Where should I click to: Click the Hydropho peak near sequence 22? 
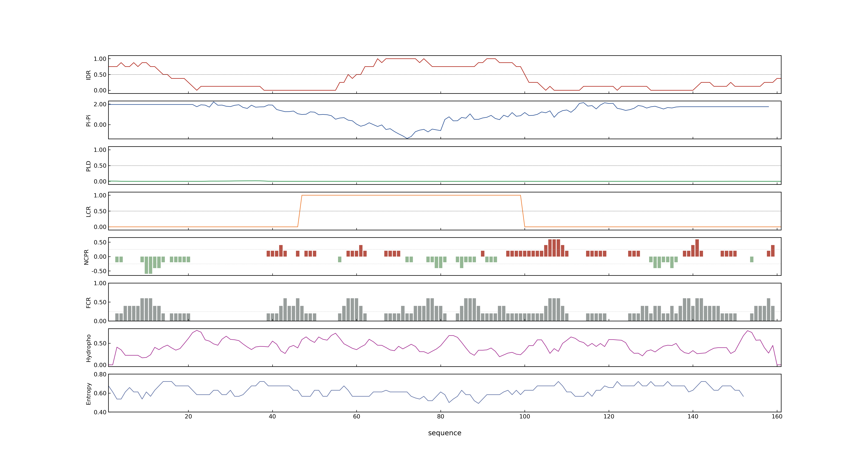tap(197, 330)
